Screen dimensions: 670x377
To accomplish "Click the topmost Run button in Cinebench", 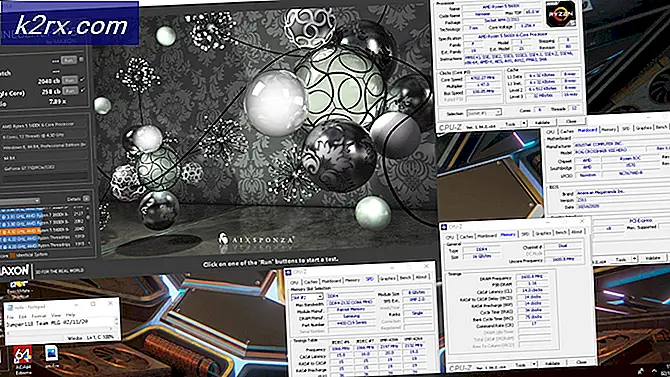I will click(x=69, y=60).
